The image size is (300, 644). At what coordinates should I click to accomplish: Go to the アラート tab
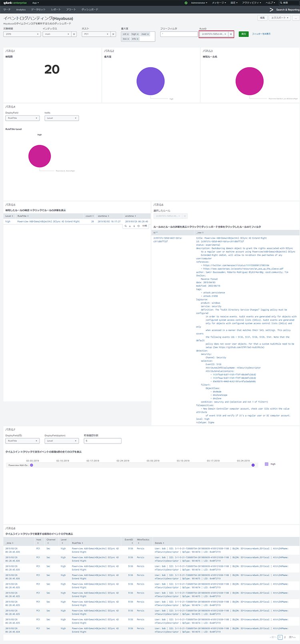click(x=71, y=9)
